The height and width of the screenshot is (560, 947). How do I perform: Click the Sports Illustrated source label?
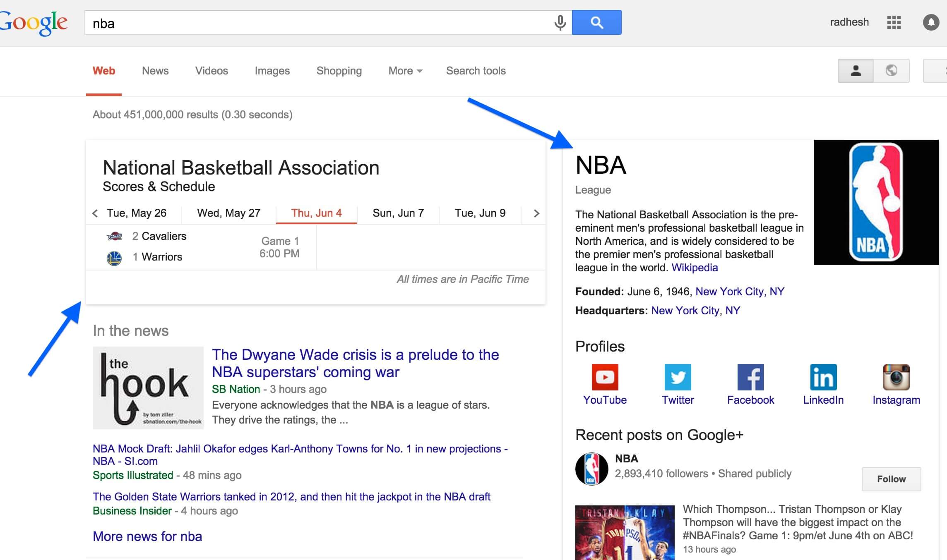point(133,475)
